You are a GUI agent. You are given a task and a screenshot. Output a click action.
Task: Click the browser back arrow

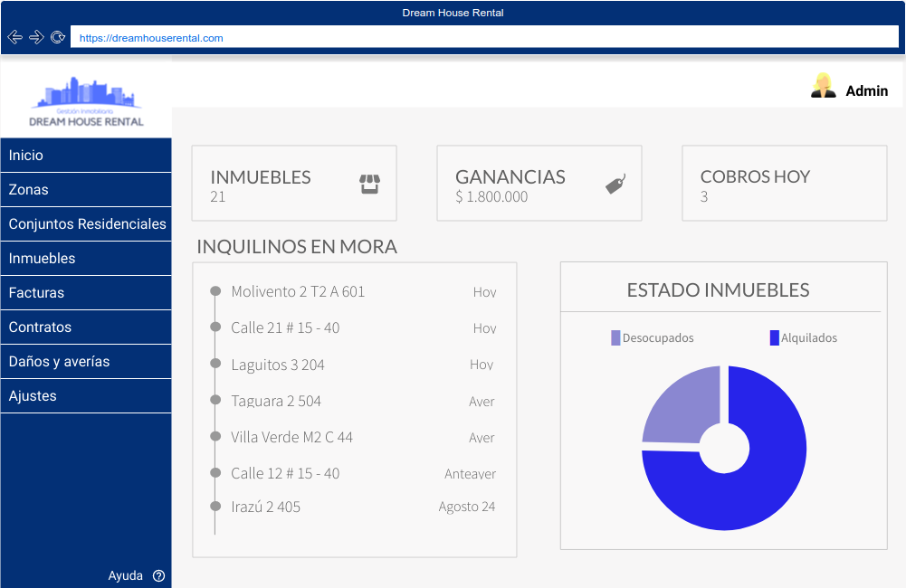(x=14, y=37)
